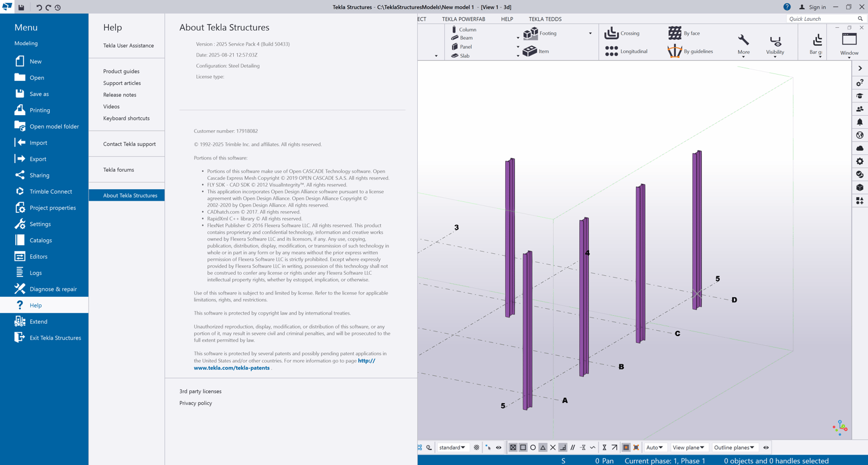Click the Quick Launch search field
The image size is (868, 465).
pyautogui.click(x=821, y=19)
